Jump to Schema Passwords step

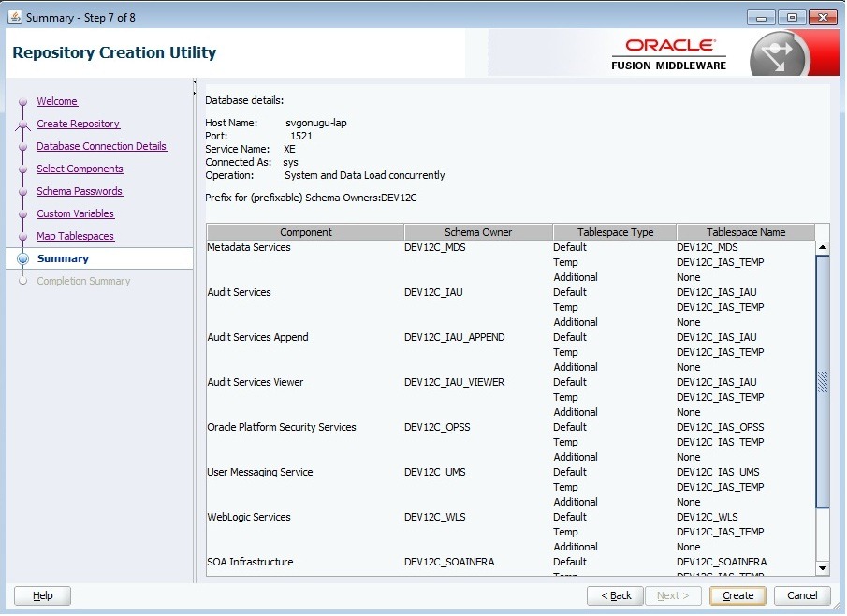[80, 191]
